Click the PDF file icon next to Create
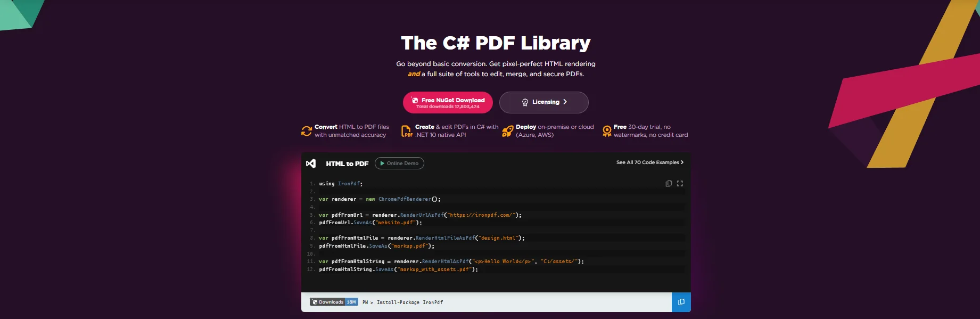Screen dimensions: 980x319 click(407, 131)
